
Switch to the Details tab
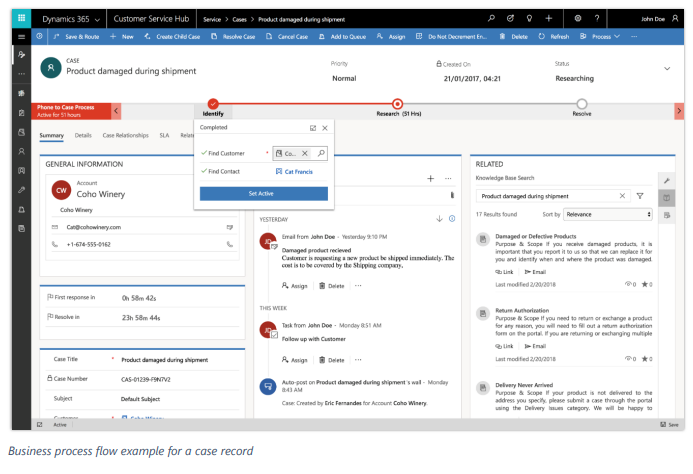coord(83,135)
